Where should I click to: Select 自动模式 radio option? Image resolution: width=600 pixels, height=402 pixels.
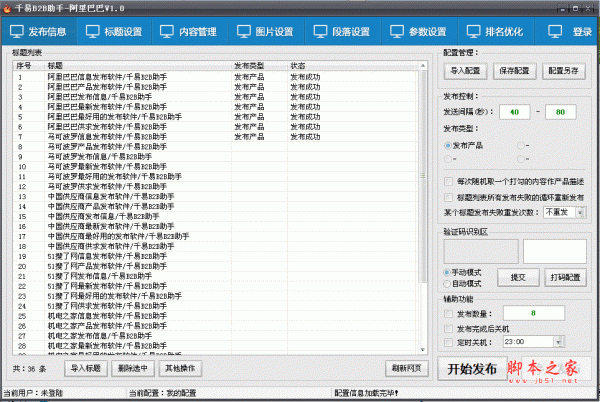[x=447, y=284]
